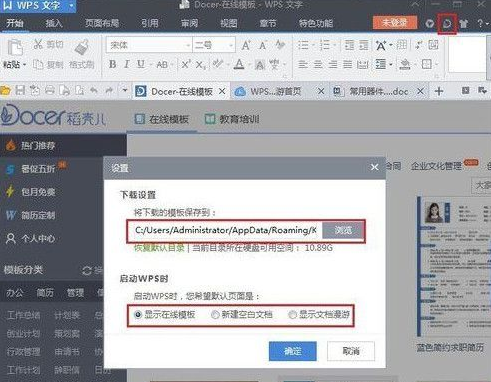
Task: Select 包月免费 in Docer sidebar
Action: pyautogui.click(x=38, y=192)
